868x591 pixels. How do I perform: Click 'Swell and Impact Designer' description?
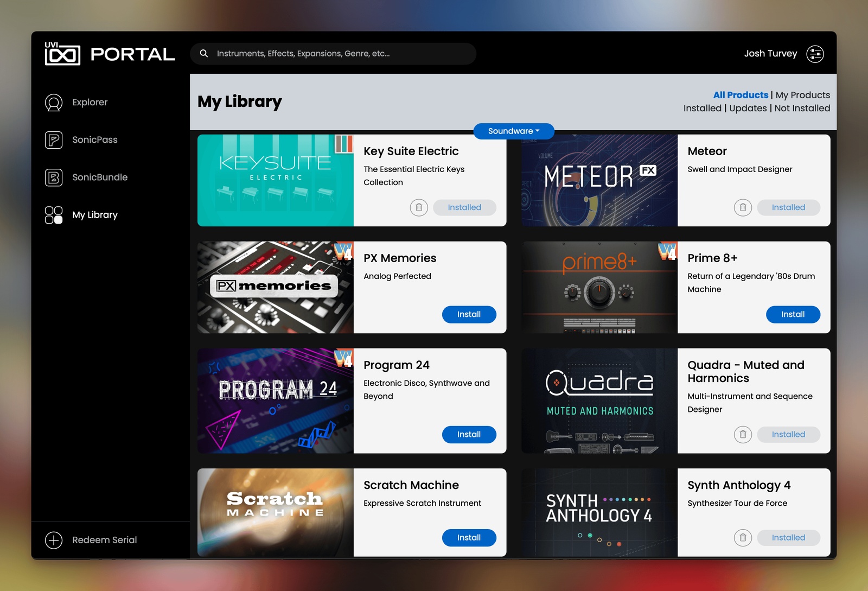[740, 169]
